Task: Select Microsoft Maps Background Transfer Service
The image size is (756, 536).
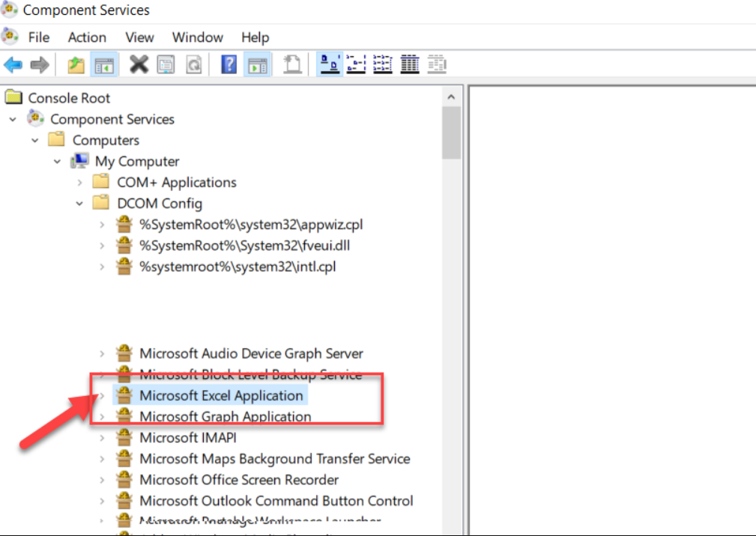Action: [x=275, y=459]
